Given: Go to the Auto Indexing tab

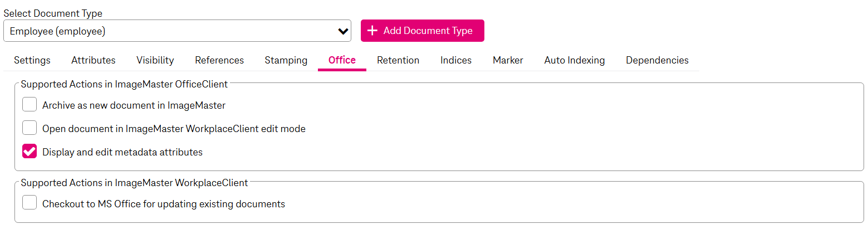Looking at the screenshot, I should click(575, 60).
